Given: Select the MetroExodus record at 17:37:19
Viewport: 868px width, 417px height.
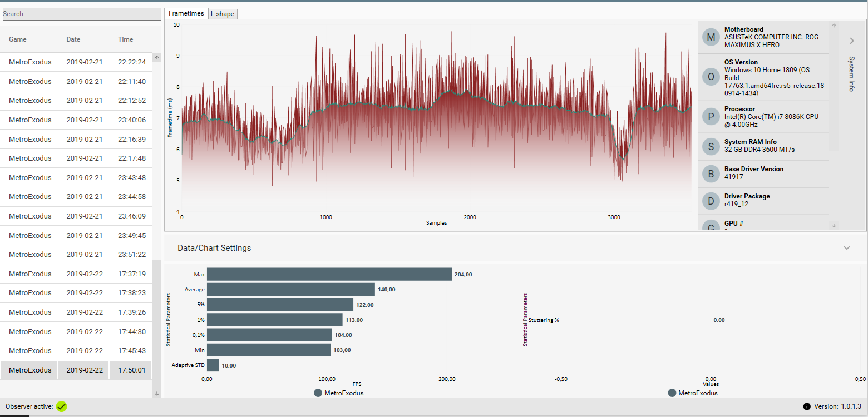Looking at the screenshot, I should 76,274.
